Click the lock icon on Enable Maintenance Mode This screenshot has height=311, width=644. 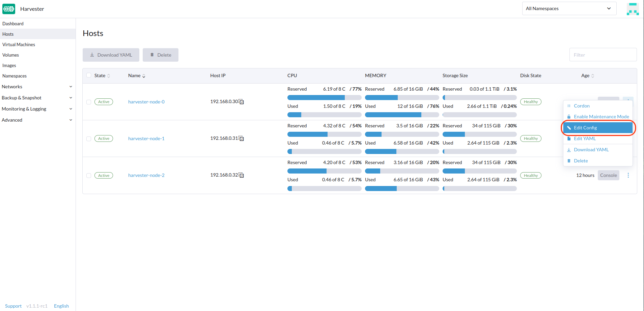click(569, 116)
